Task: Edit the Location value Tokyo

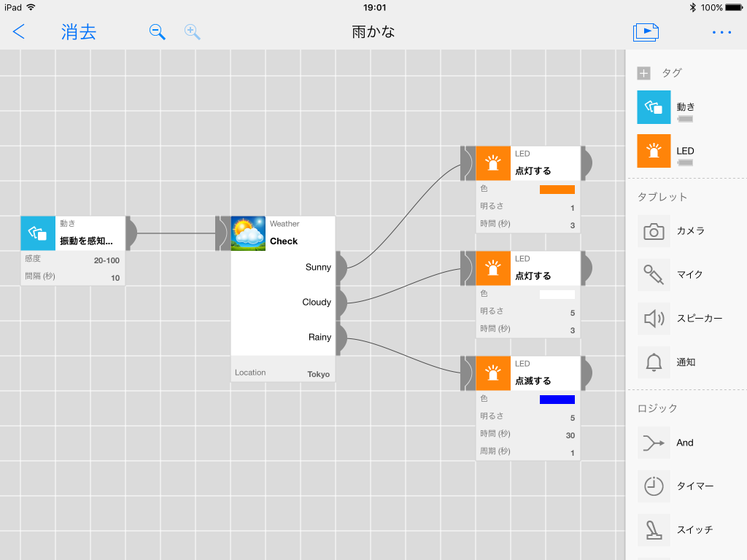Action: (x=318, y=374)
